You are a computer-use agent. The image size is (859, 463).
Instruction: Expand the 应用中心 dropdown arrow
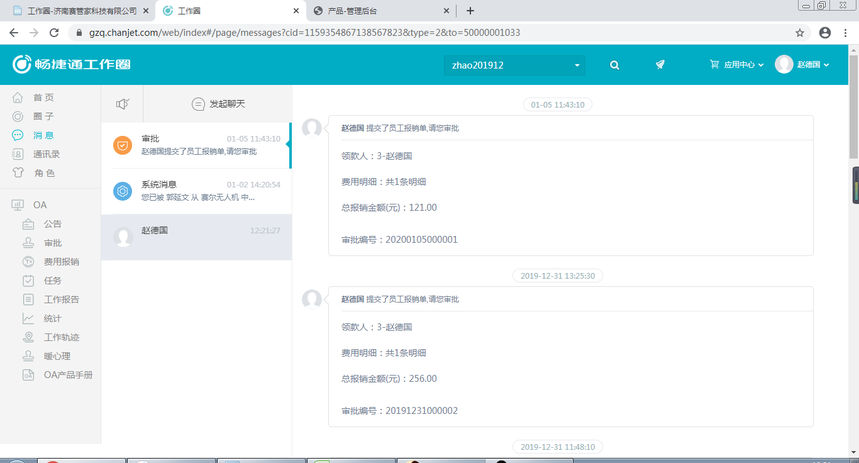coord(761,65)
